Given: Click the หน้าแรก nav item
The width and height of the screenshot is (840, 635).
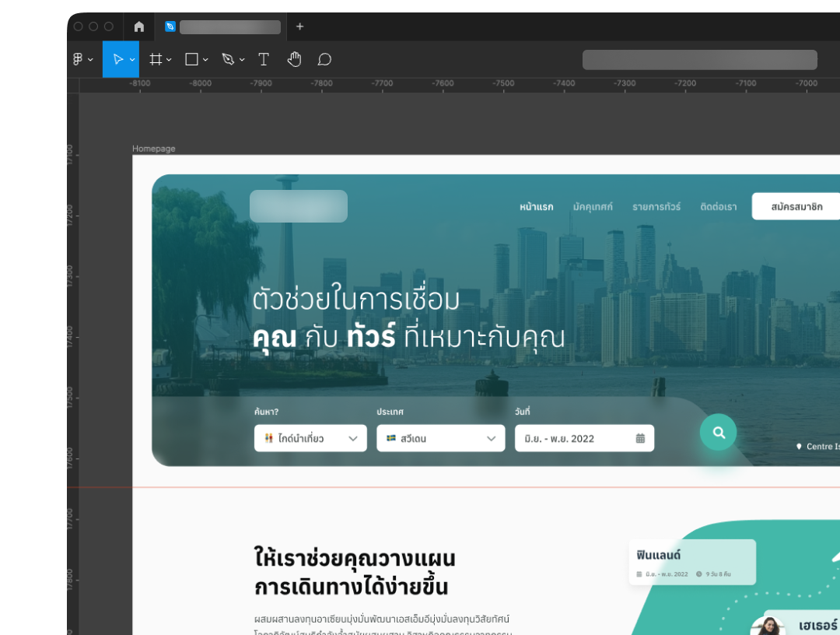Looking at the screenshot, I should tap(536, 207).
